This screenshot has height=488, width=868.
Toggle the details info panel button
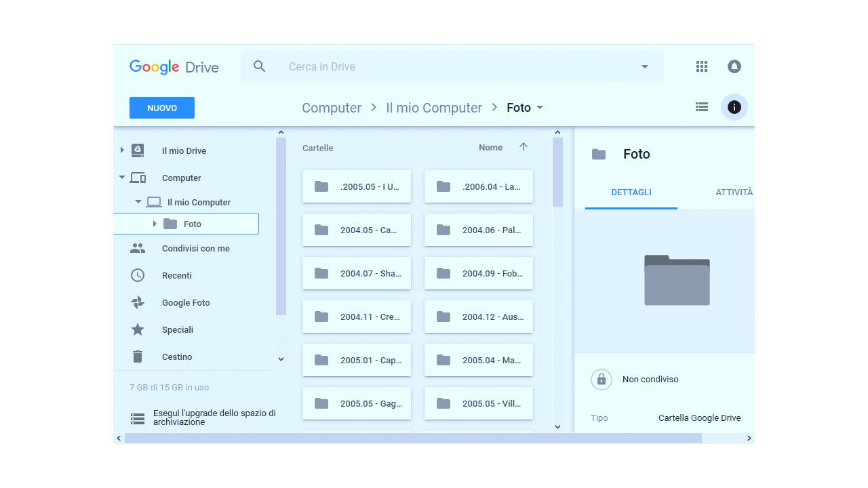click(x=734, y=107)
